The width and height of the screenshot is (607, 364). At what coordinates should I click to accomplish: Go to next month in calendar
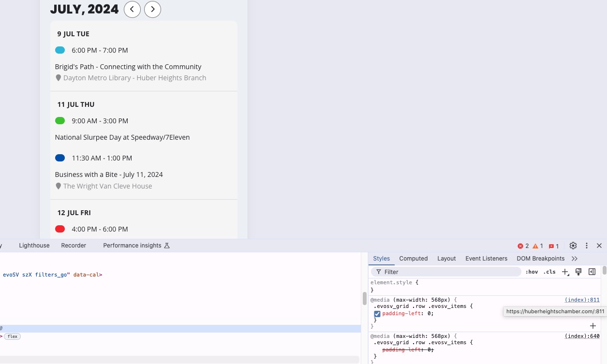152,9
